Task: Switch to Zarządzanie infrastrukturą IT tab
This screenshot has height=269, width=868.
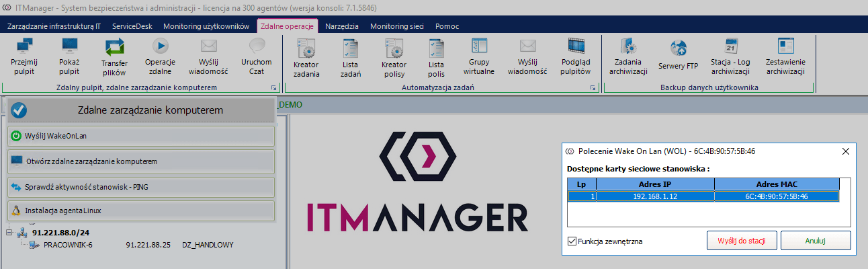Action: point(54,26)
